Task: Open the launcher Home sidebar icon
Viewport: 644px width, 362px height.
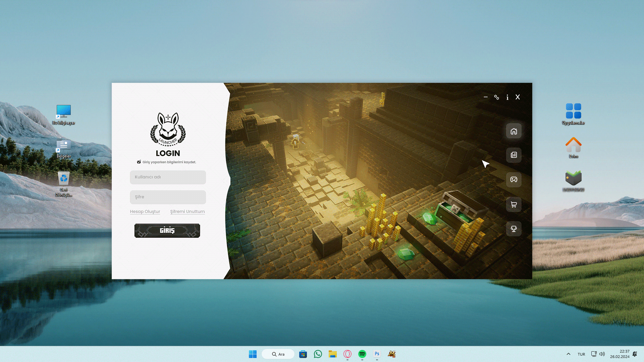Action: [514, 131]
